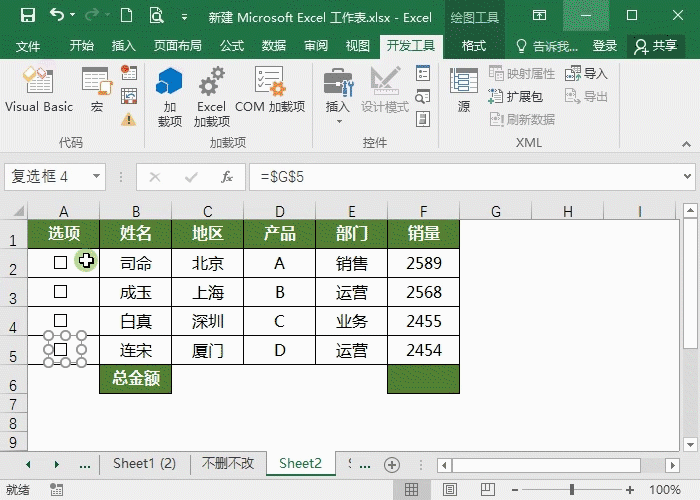700x500 pixels.
Task: Click the 告诉我 search lightbulb
Action: [521, 46]
